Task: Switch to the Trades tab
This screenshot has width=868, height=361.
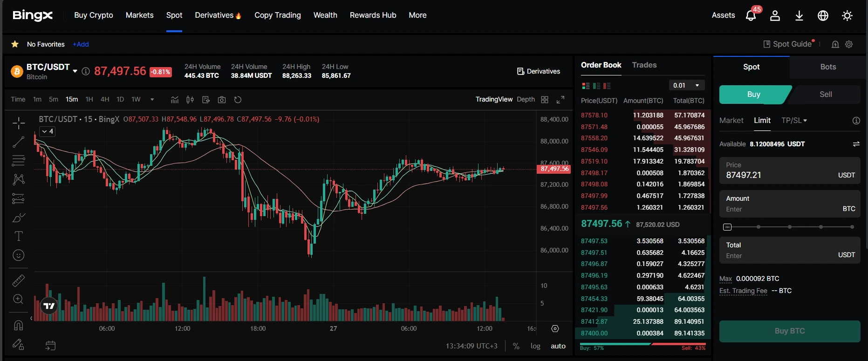Action: click(x=644, y=65)
